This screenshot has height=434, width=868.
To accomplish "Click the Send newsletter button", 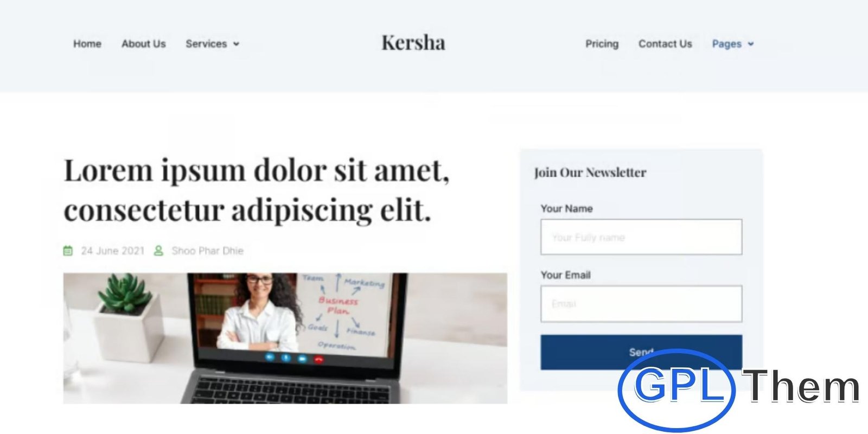I will (x=641, y=352).
